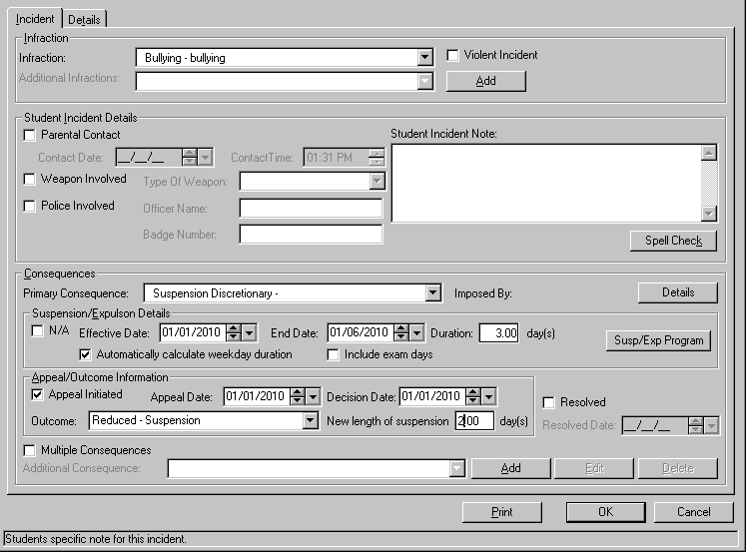Open the Primary Consequence dropdown
This screenshot has height=557, width=756.
click(432, 293)
